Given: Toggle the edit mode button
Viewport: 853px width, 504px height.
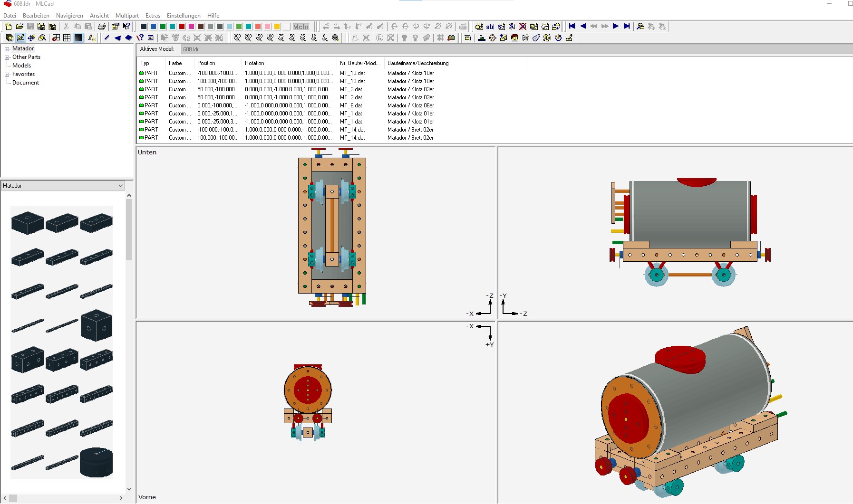Looking at the screenshot, I should pos(20,38).
